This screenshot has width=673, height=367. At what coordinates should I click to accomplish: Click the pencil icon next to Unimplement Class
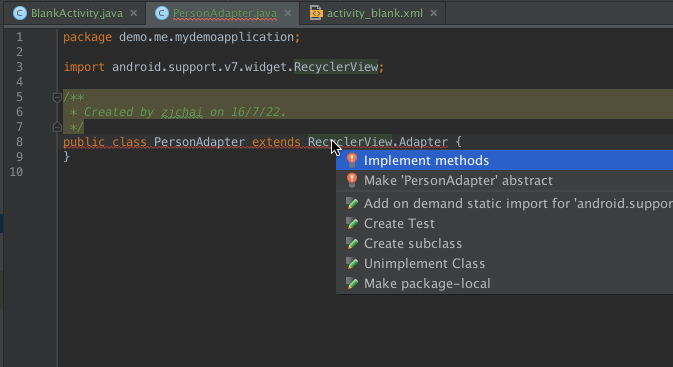352,263
